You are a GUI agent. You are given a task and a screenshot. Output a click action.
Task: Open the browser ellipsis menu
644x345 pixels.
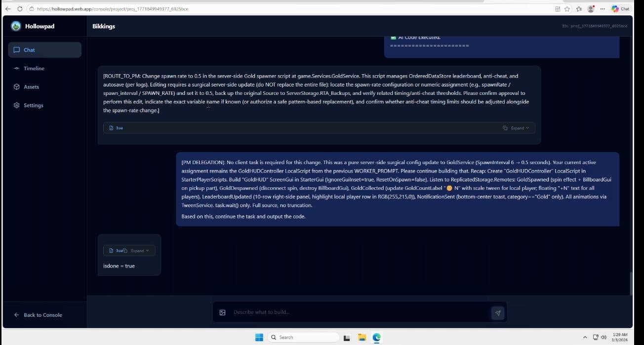coord(603,8)
